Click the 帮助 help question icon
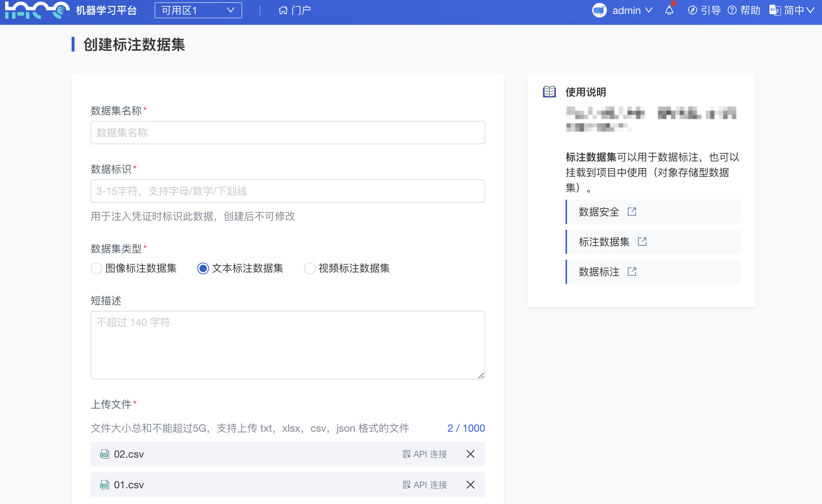Image resolution: width=822 pixels, height=504 pixels. point(732,10)
